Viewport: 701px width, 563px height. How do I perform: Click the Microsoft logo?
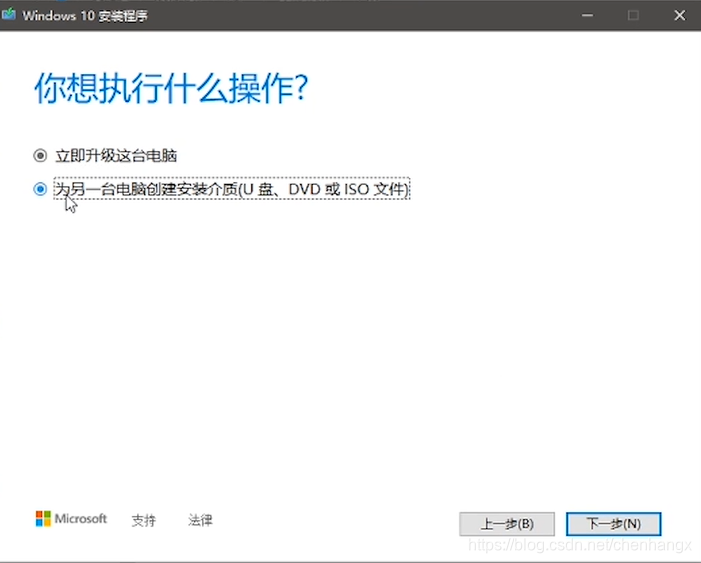pos(71,519)
